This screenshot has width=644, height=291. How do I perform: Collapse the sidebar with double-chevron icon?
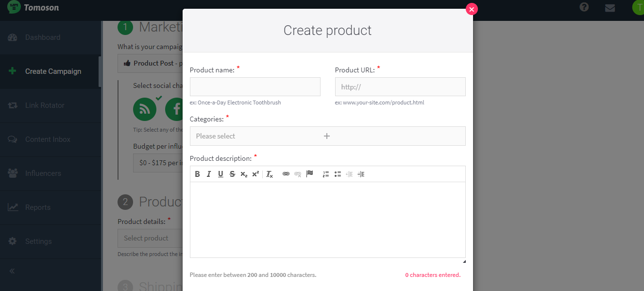[x=12, y=271]
